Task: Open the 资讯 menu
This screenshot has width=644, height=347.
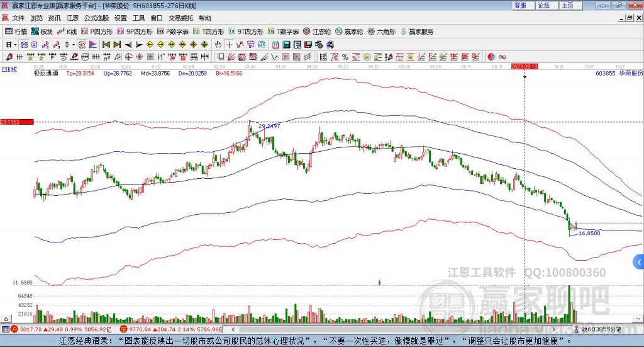Action: tap(54, 18)
